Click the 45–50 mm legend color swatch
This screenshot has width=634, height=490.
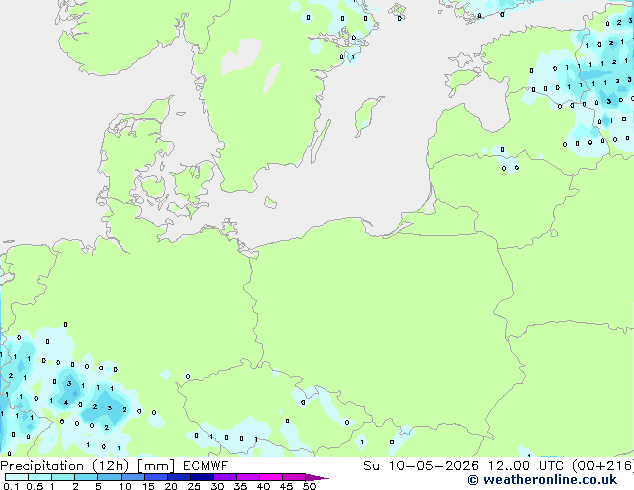click(294, 477)
